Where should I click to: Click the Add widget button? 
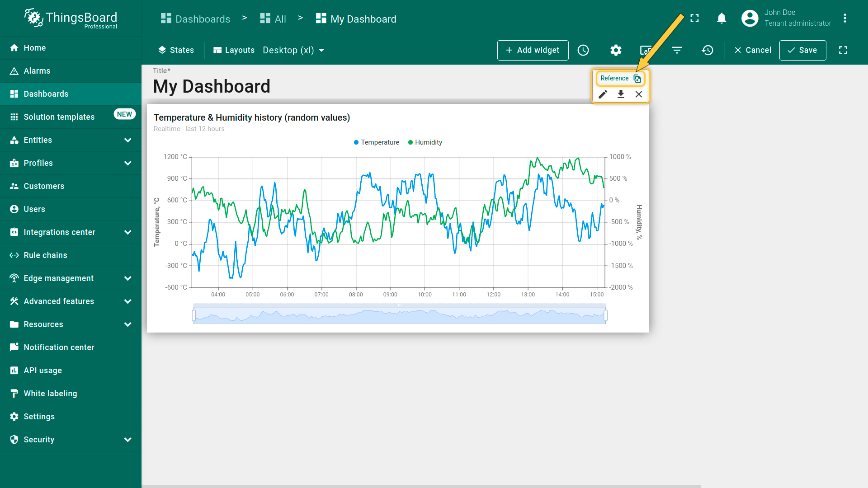533,50
